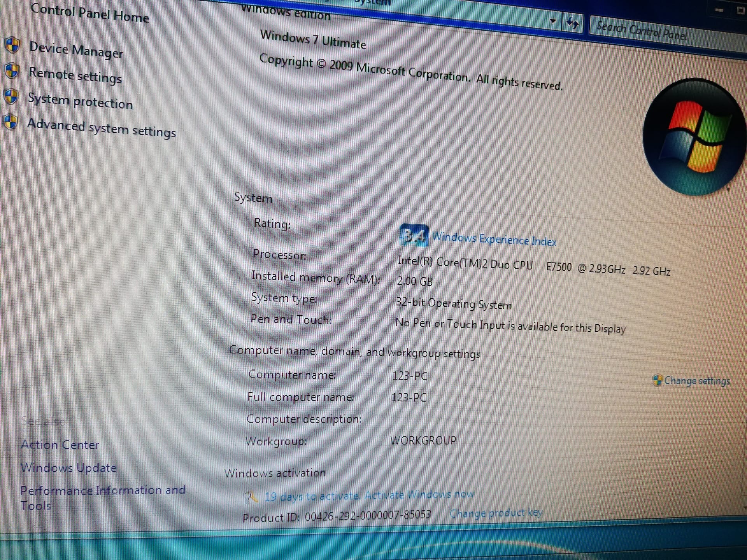This screenshot has width=747, height=560.
Task: Click the shield icon beside System protection
Action: click(11, 96)
